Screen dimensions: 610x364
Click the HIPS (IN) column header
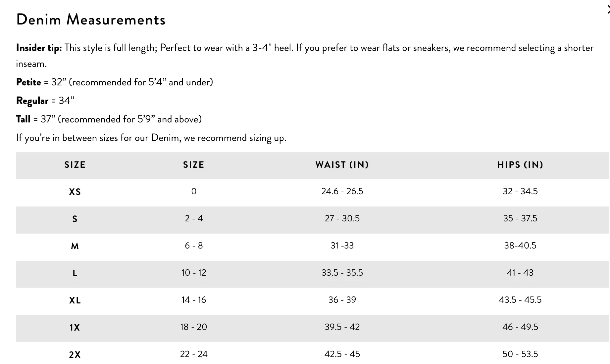pyautogui.click(x=520, y=165)
